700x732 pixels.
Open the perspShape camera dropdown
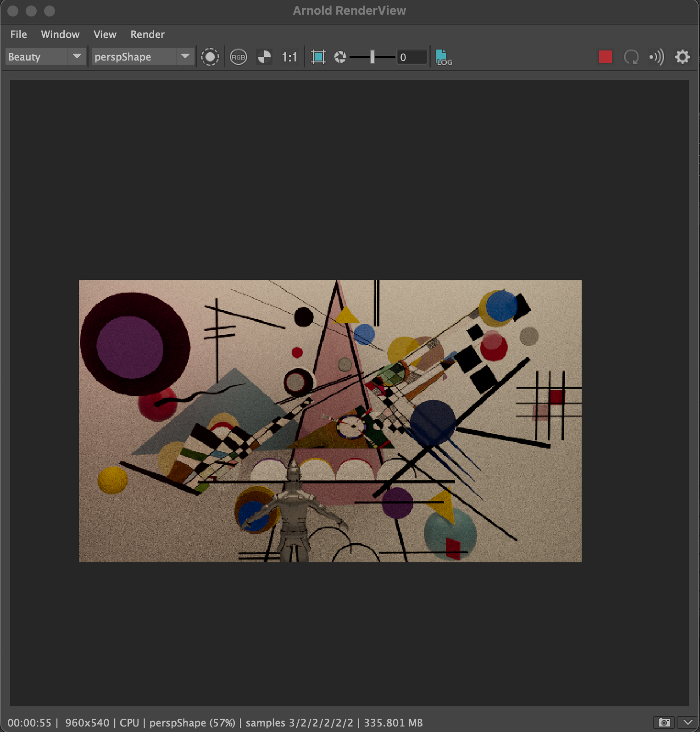143,57
